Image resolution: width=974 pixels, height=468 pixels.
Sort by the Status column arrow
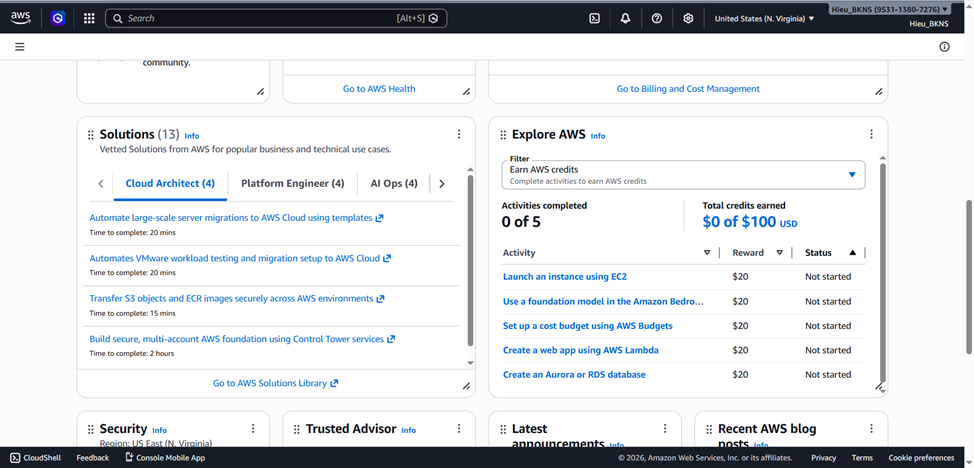[852, 253]
